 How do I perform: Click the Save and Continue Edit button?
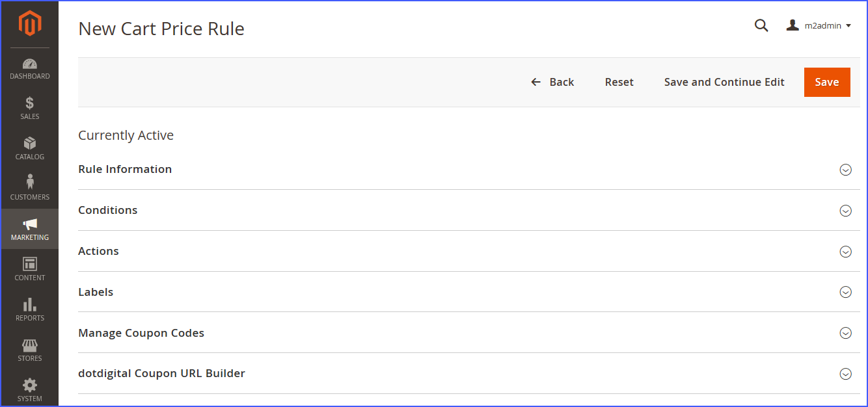[724, 82]
